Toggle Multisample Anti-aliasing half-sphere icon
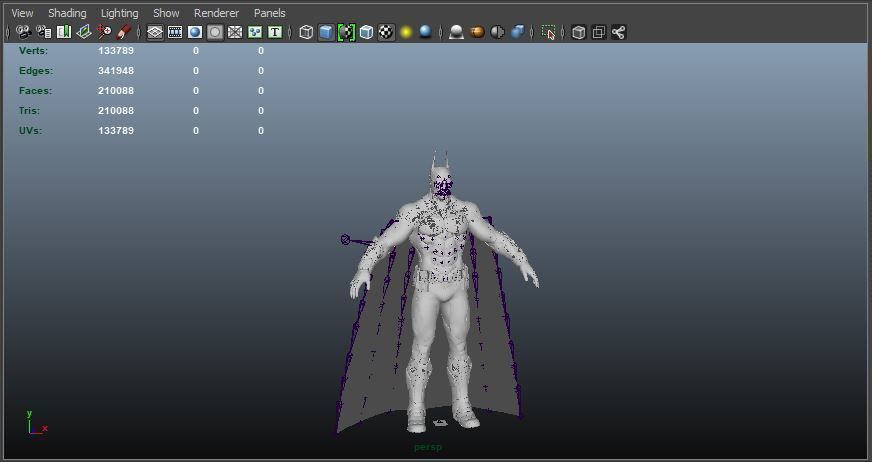 coord(497,32)
